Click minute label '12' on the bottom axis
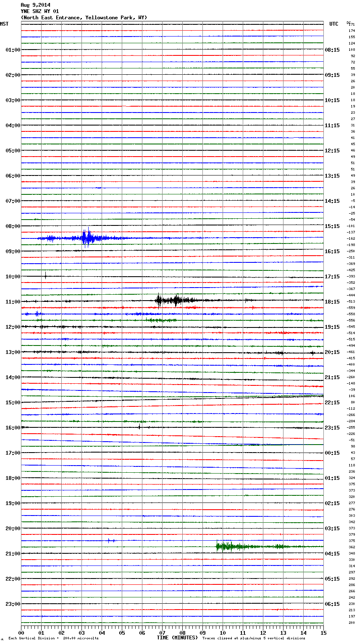This screenshot has width=357, height=644. click(x=263, y=633)
